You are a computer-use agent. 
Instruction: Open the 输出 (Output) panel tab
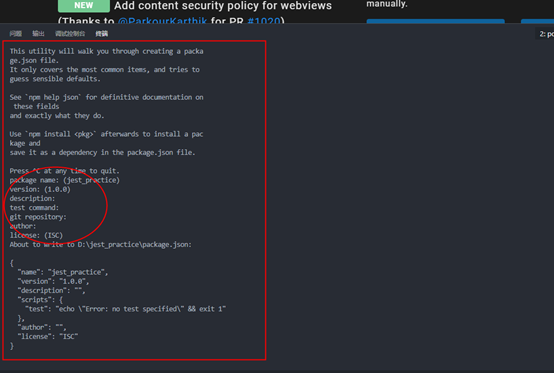(38, 34)
